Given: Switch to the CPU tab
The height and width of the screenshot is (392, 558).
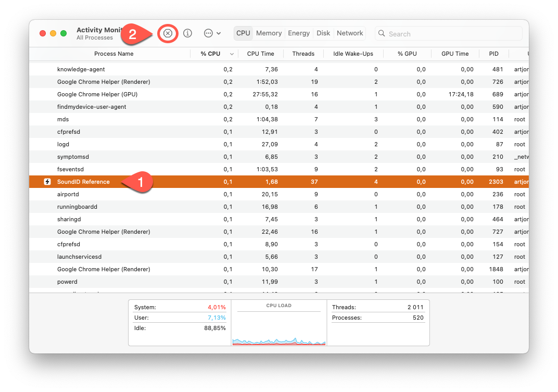Looking at the screenshot, I should pos(243,33).
